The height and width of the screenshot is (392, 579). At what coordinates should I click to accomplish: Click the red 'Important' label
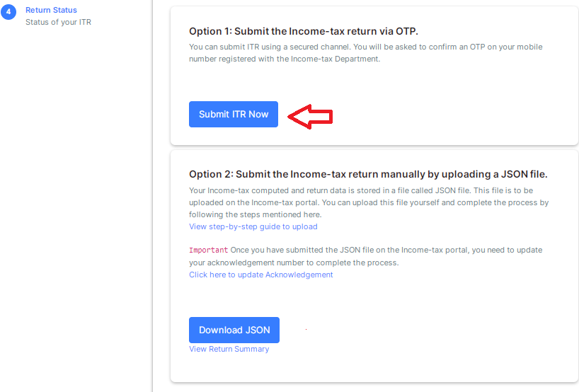point(209,250)
